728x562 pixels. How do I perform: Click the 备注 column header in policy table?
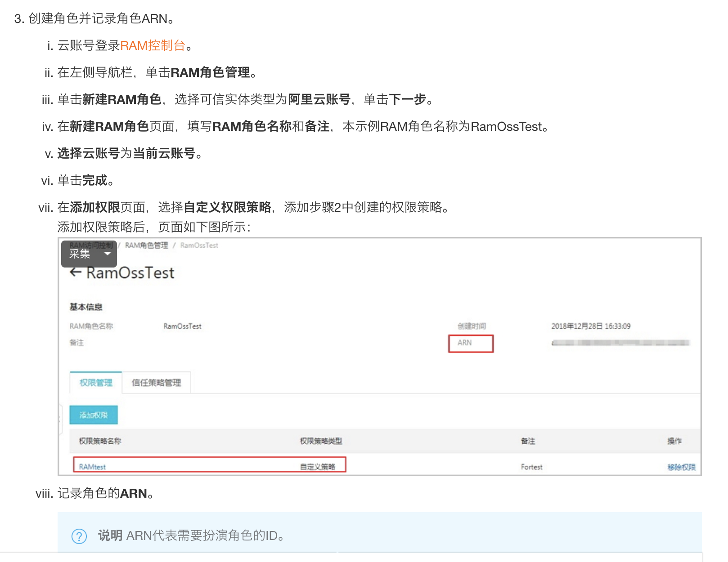pos(528,441)
